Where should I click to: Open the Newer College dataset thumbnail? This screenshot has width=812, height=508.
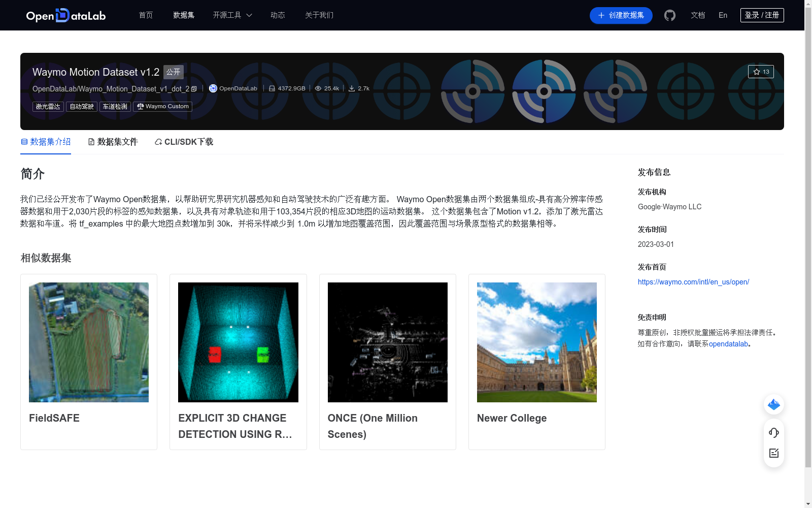coord(536,342)
